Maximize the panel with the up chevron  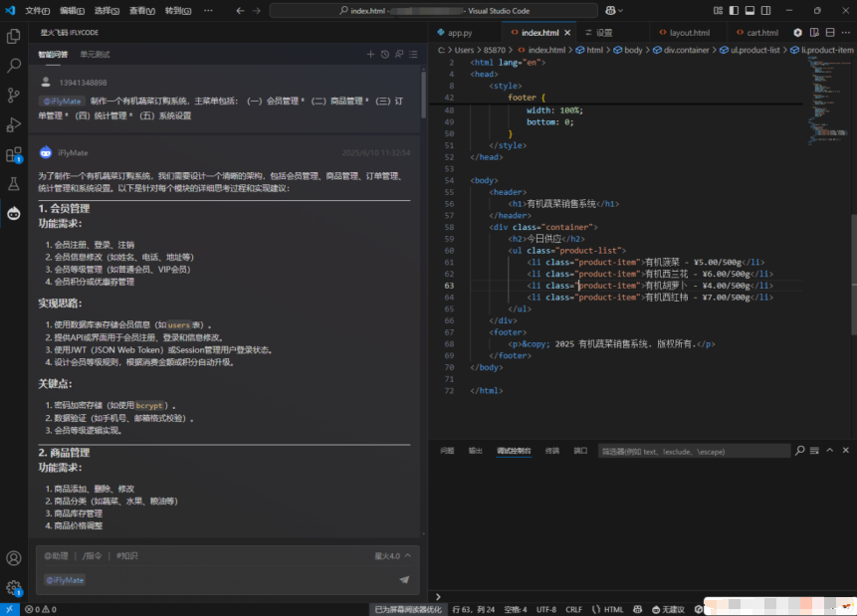(830, 451)
